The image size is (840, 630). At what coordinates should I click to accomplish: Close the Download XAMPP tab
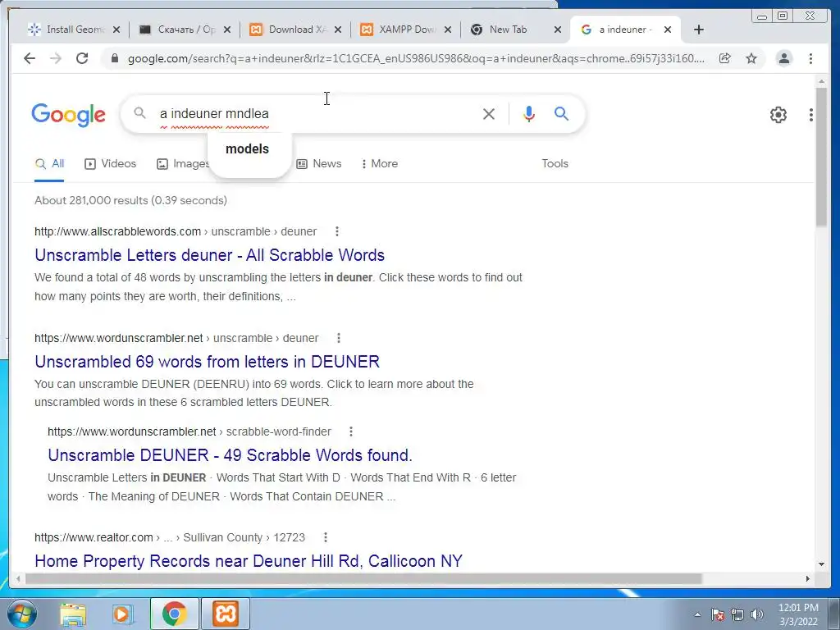point(337,30)
